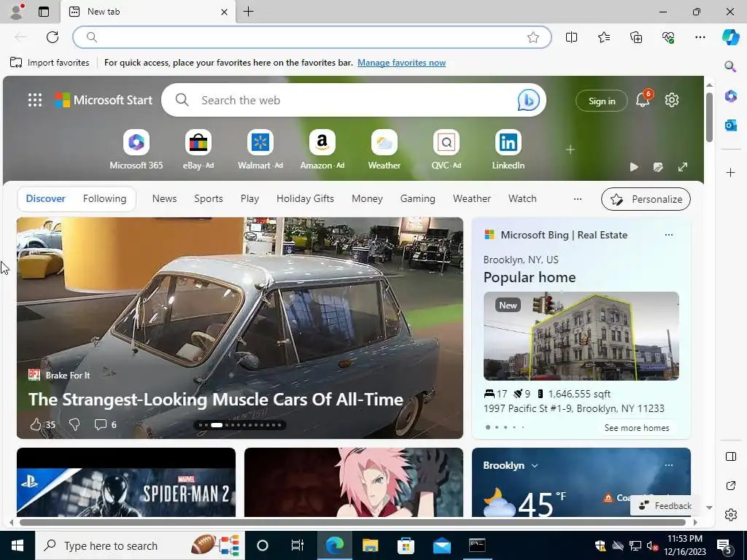
Task: Open the Sports feed tab
Action: coord(208,198)
